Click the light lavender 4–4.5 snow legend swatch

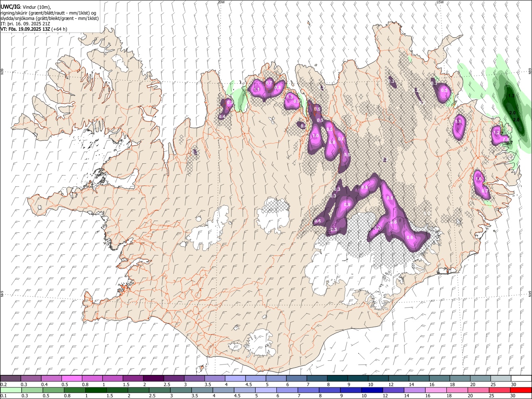235,378
